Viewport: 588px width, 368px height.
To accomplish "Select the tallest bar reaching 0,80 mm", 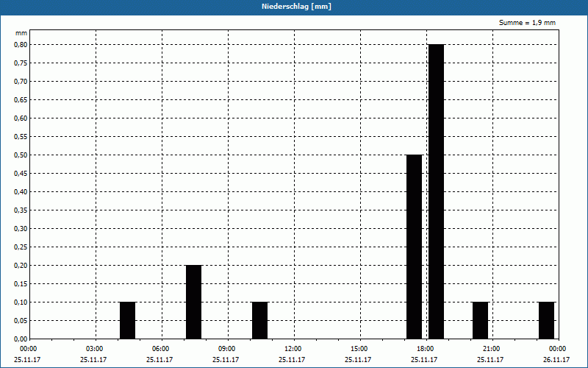I will [x=436, y=191].
